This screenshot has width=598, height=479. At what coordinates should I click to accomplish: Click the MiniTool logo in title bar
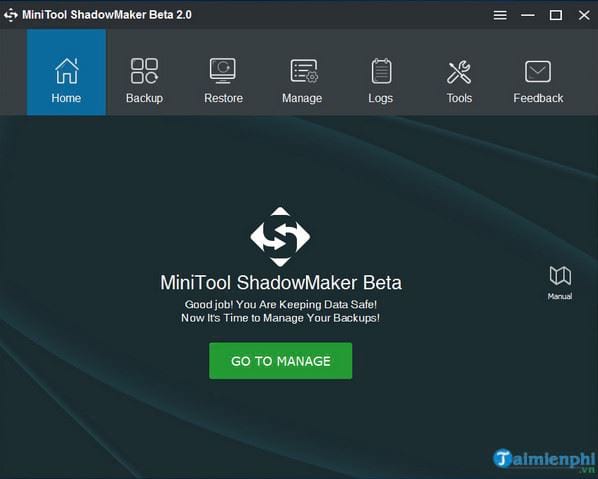pos(11,15)
